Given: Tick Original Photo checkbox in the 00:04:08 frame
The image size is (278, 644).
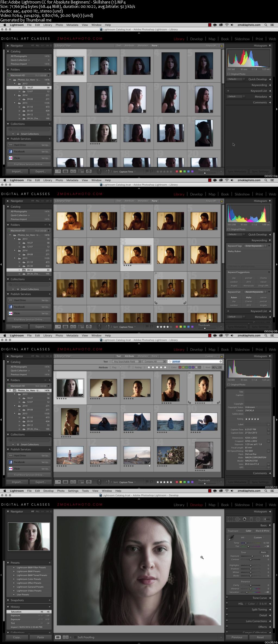Looking at the screenshot, I should pos(229,229).
